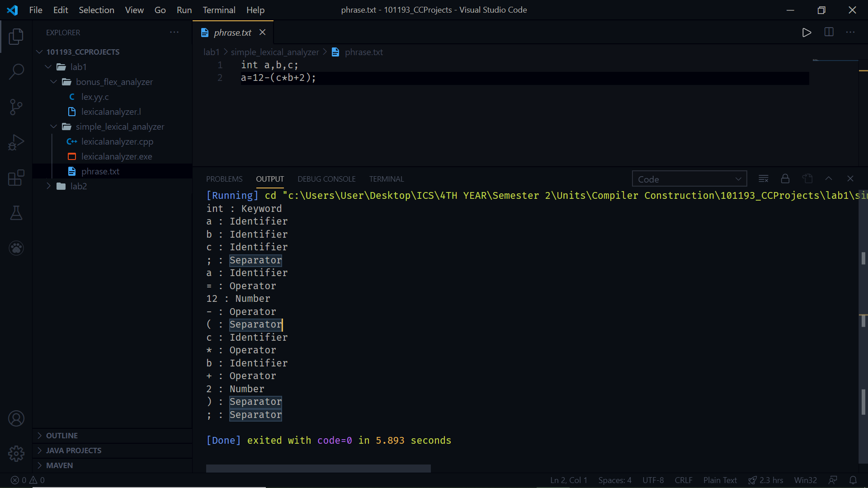Open the Code output channel dropdown
Screen dimensions: 868x488
point(689,179)
